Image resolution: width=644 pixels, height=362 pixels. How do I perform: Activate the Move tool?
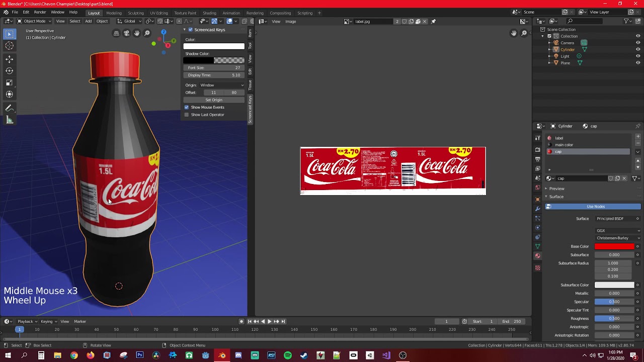(x=9, y=59)
